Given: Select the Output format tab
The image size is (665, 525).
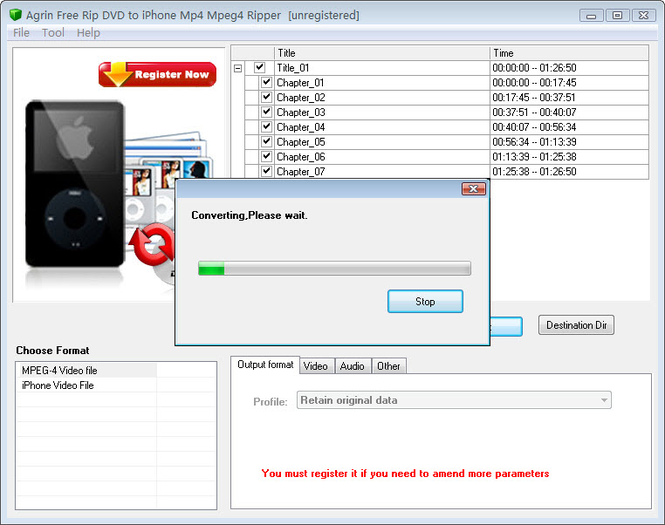Looking at the screenshot, I should (265, 365).
